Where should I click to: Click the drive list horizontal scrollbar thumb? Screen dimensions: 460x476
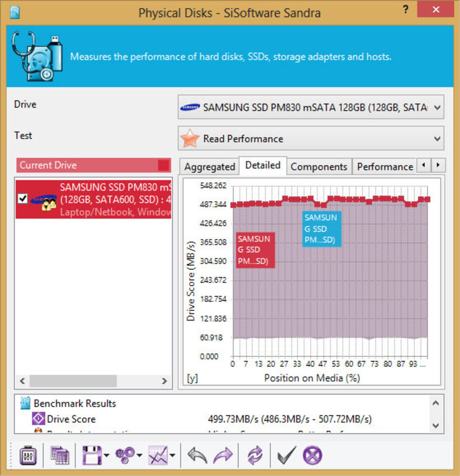73,381
